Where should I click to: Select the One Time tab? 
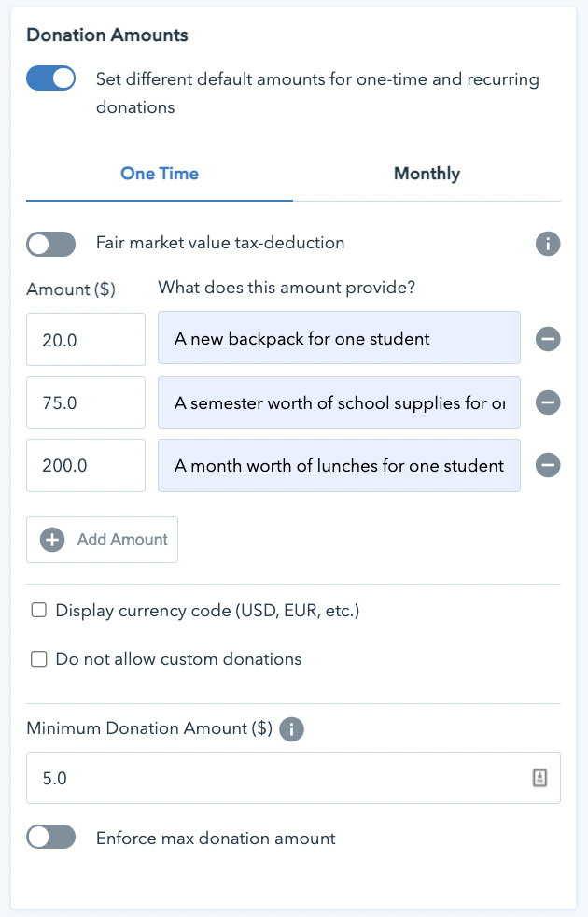pyautogui.click(x=160, y=174)
